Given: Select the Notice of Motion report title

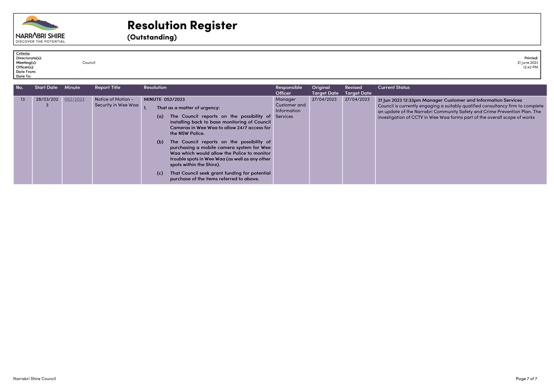Looking at the screenshot, I should 117,102.
